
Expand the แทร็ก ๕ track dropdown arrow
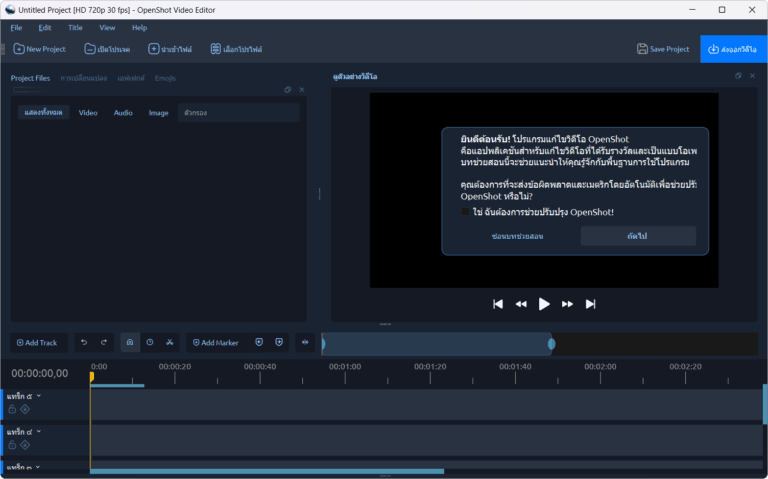pos(39,396)
